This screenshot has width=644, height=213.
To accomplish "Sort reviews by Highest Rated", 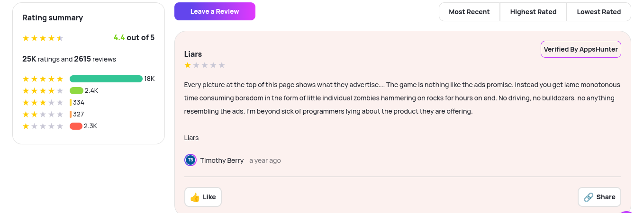I will [x=533, y=12].
